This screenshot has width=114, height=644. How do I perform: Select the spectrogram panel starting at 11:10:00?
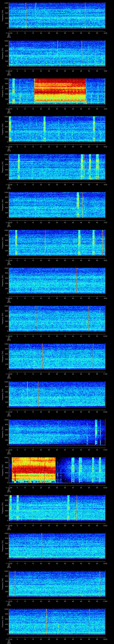point(57,356)
